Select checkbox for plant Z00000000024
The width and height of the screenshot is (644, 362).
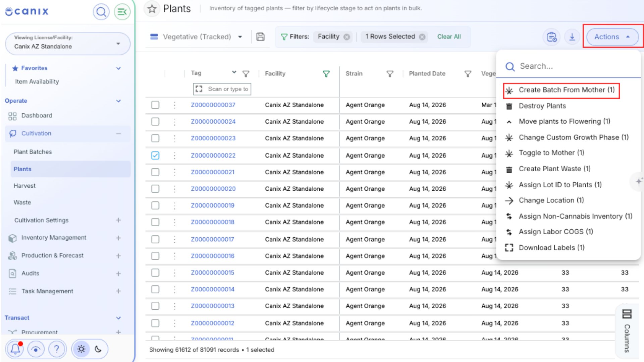tap(155, 121)
